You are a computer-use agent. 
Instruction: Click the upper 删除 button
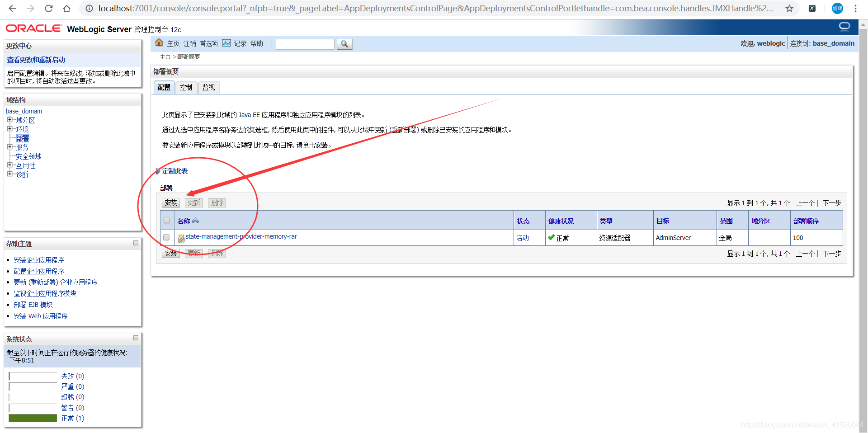pyautogui.click(x=217, y=203)
